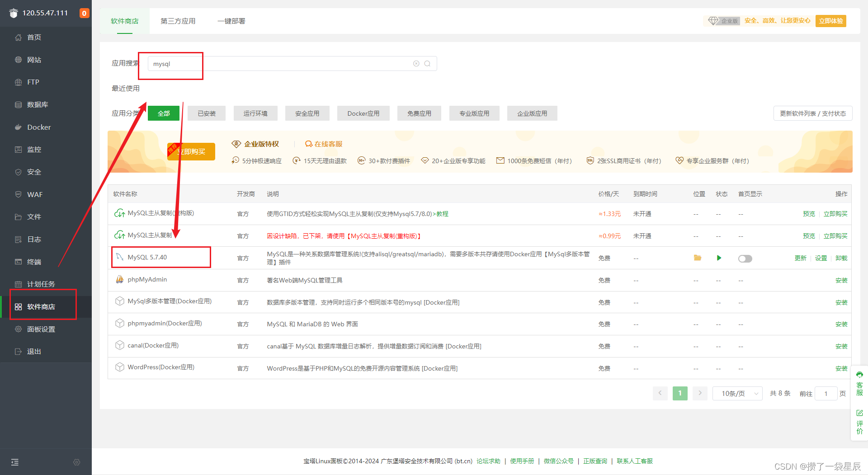Collapse the sidebar with the menu icon
The width and height of the screenshot is (868, 475).
(x=15, y=462)
